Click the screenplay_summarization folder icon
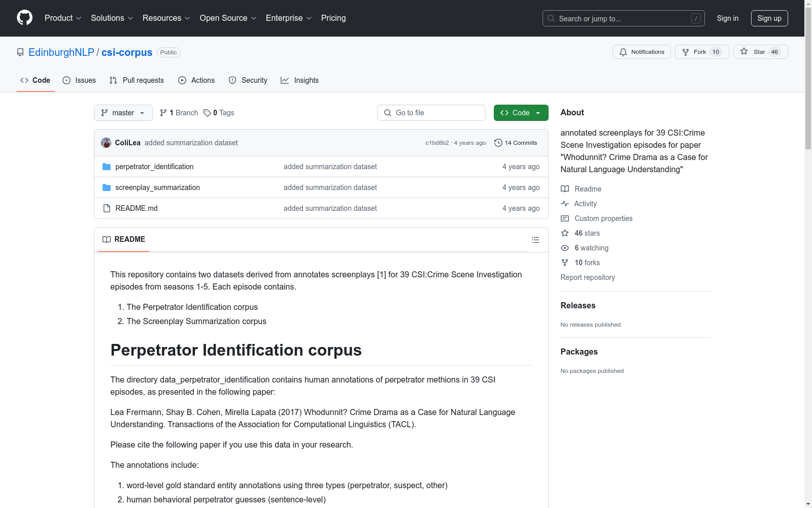Image resolution: width=812 pixels, height=508 pixels. tap(107, 187)
